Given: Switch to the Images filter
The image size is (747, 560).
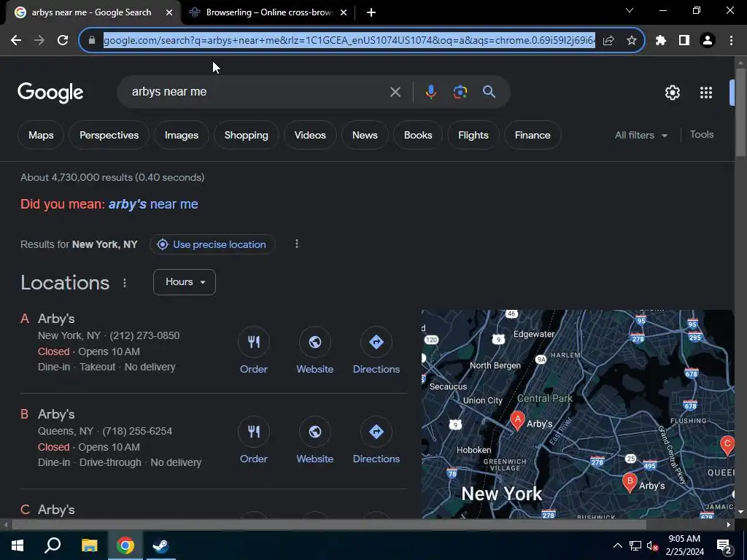Looking at the screenshot, I should click(x=182, y=135).
